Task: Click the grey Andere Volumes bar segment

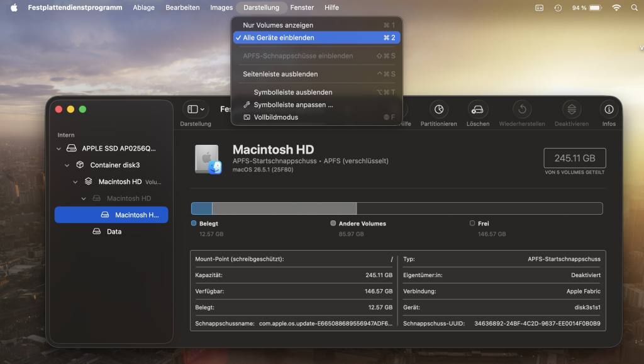Action: tap(284, 208)
